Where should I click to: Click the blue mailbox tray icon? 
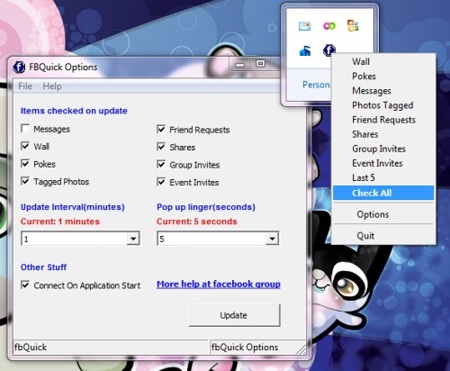305,51
